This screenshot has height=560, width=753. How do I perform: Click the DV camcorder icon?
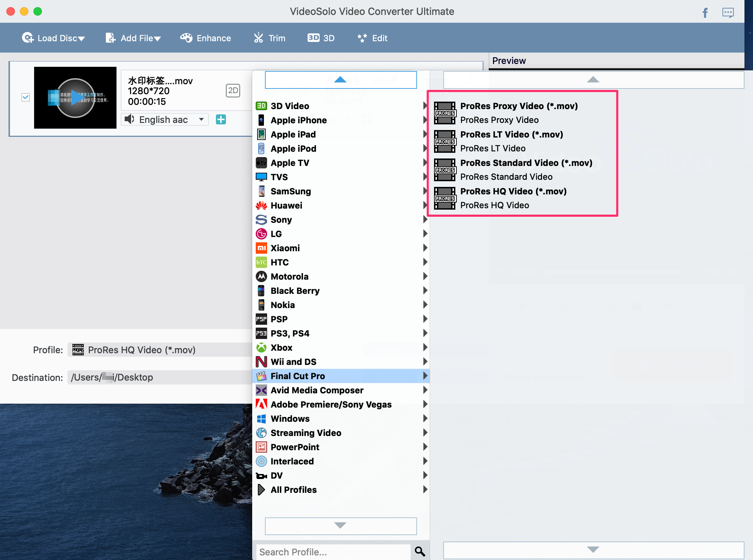(x=261, y=475)
